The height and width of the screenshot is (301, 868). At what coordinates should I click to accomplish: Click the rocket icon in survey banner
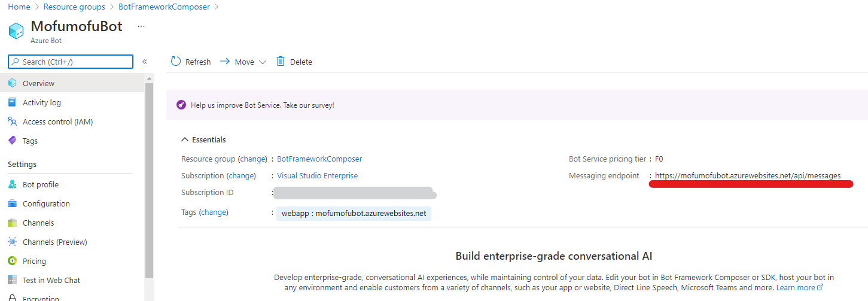[x=181, y=105]
